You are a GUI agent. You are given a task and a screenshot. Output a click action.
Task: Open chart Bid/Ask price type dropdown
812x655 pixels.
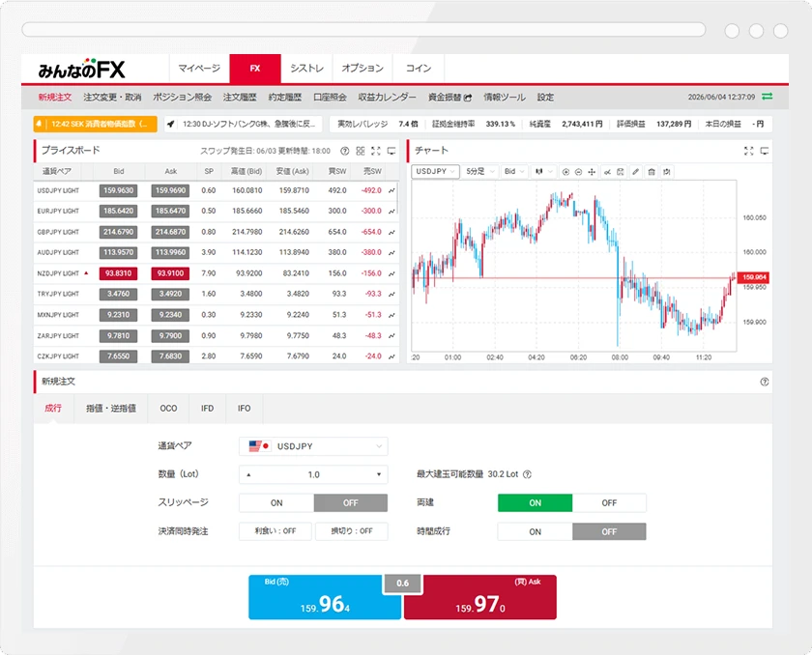coord(514,172)
